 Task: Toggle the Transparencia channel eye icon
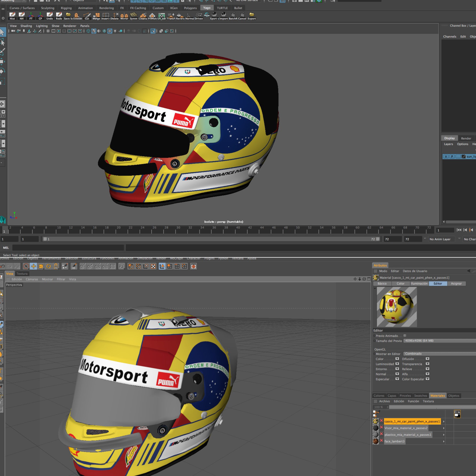point(427,364)
